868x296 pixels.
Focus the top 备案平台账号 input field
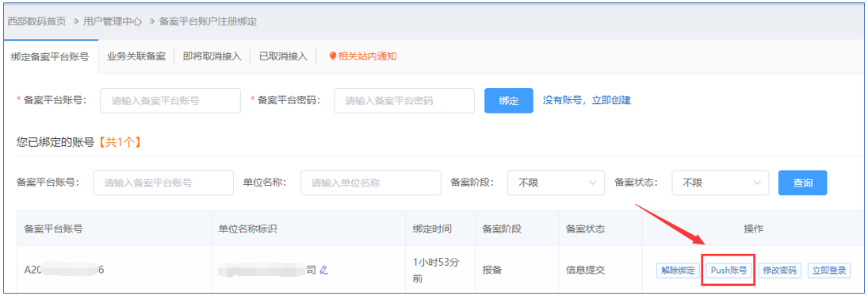pos(170,101)
